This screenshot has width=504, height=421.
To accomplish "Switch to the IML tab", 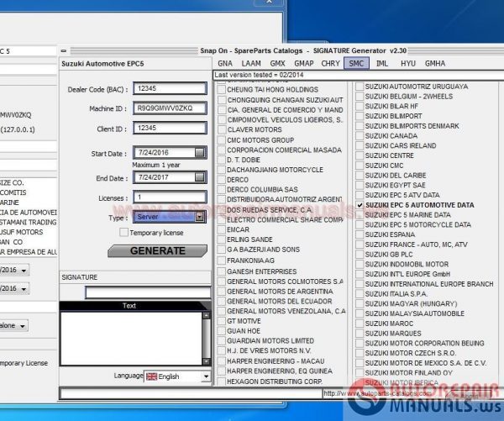I will pyautogui.click(x=382, y=63).
